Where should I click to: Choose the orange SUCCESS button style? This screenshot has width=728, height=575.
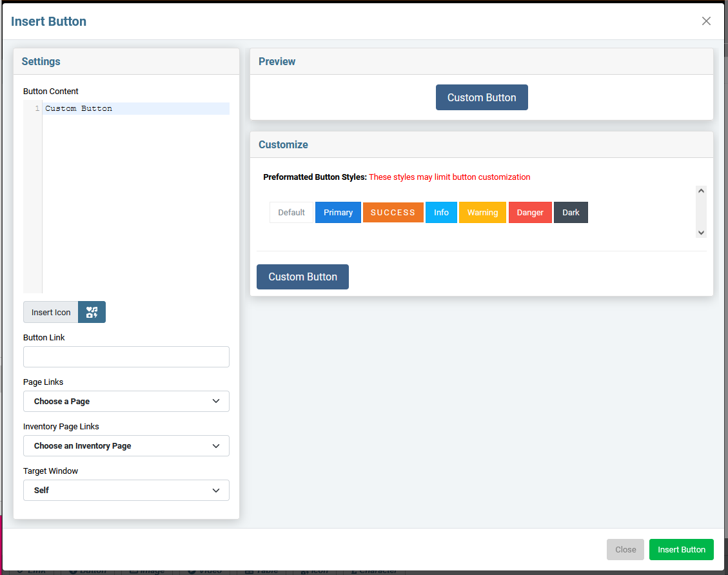coord(393,213)
